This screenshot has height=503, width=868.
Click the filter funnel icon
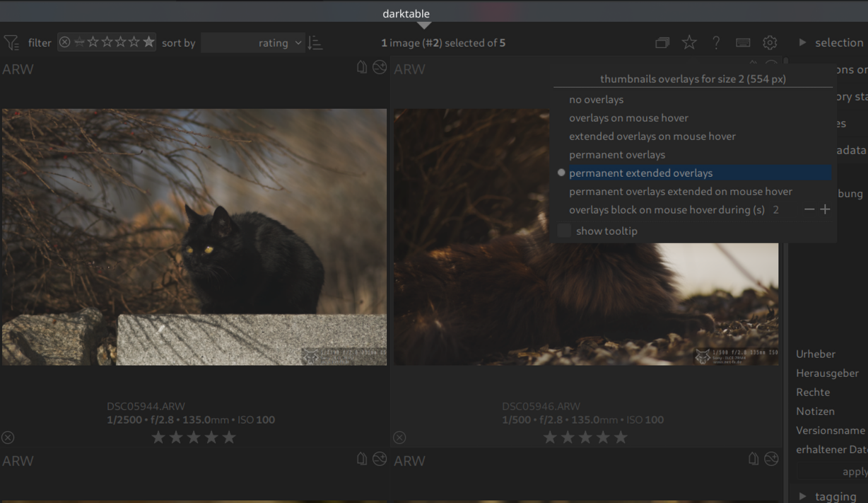pyautogui.click(x=11, y=43)
